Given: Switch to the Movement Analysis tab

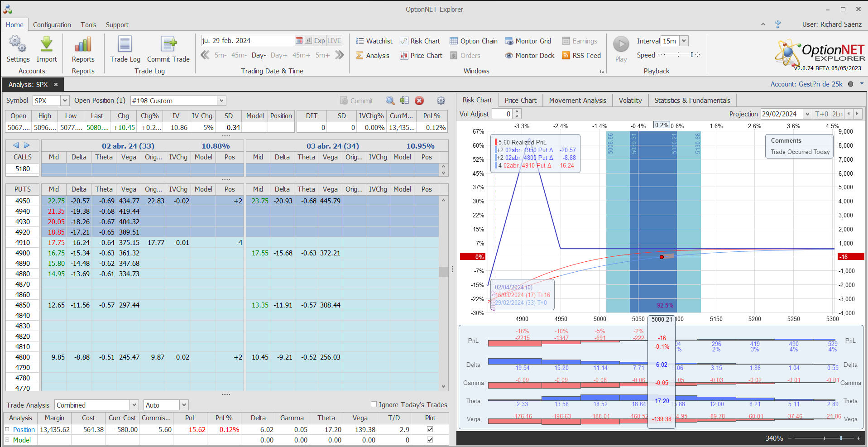Looking at the screenshot, I should click(577, 100).
